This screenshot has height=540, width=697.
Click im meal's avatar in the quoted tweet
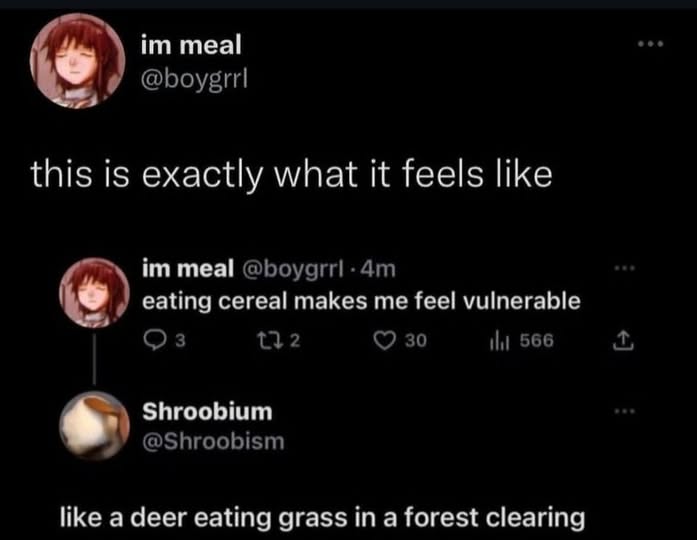click(x=94, y=292)
